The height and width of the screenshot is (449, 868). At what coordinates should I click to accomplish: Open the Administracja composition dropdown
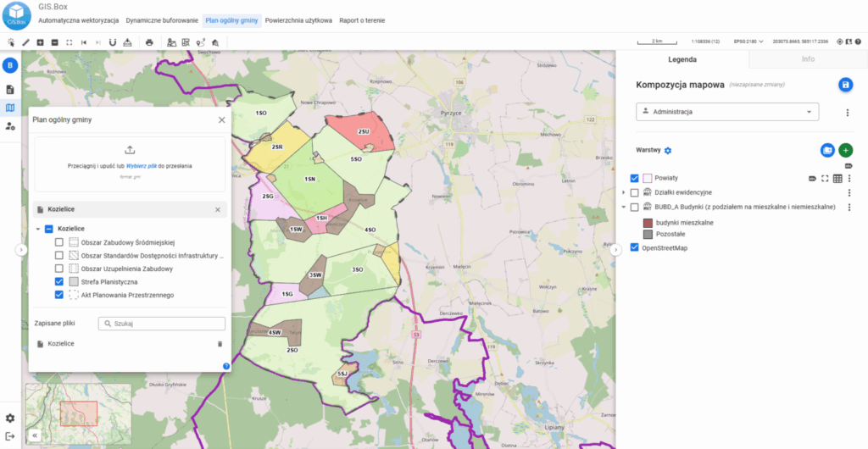(727, 112)
